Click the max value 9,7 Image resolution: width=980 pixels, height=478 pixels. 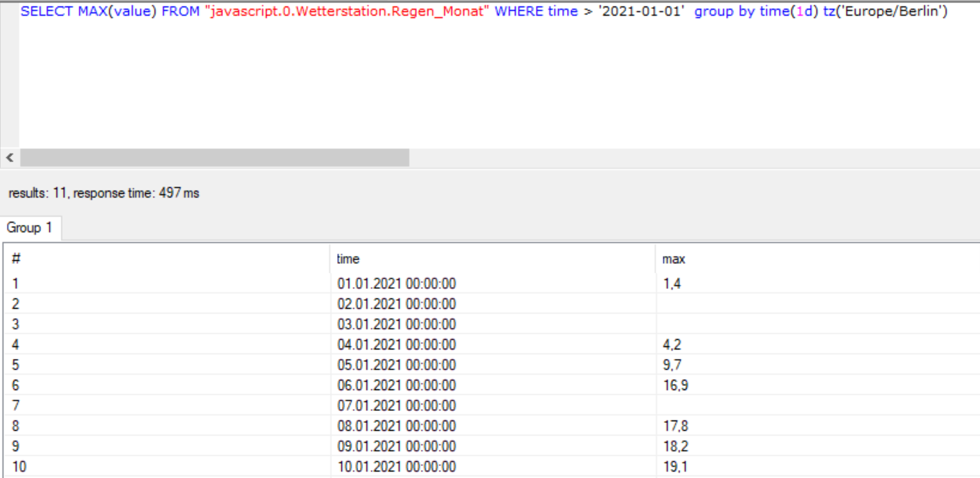(x=672, y=365)
